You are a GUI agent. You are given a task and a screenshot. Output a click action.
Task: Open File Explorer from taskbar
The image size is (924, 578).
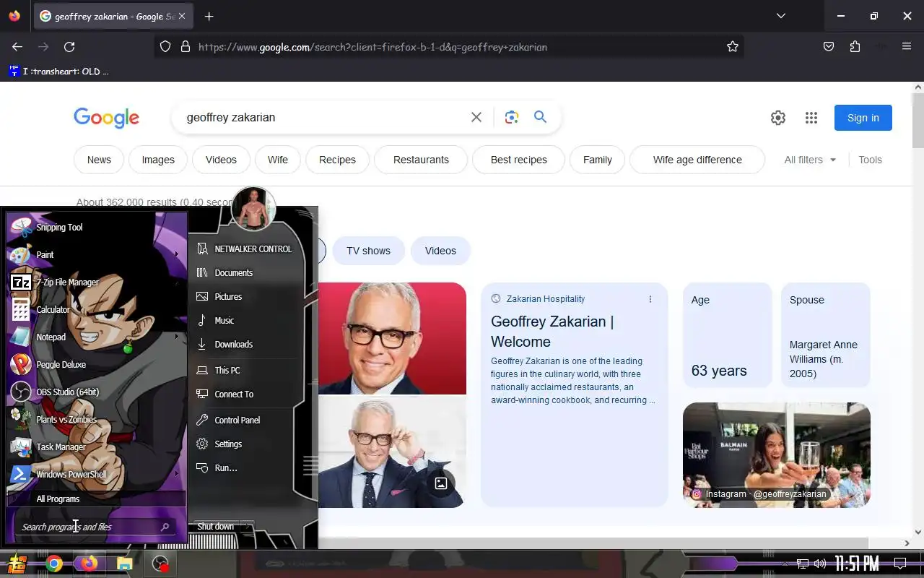pyautogui.click(x=124, y=564)
